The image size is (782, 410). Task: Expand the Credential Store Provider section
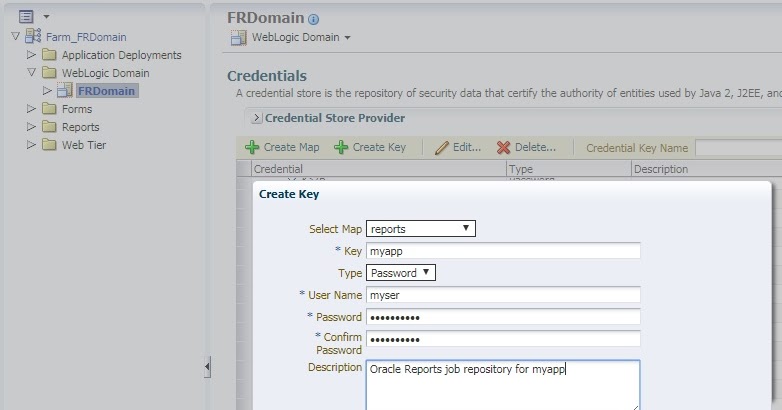pos(256,118)
